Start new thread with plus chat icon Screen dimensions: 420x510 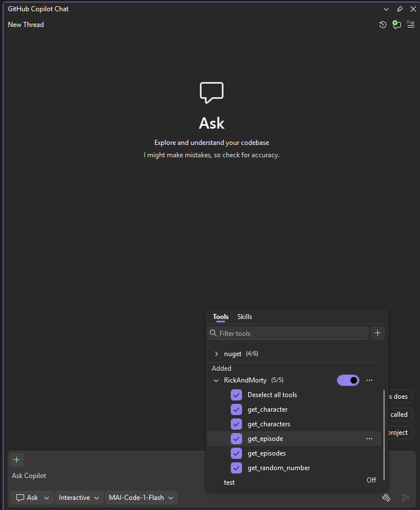pyautogui.click(x=396, y=24)
